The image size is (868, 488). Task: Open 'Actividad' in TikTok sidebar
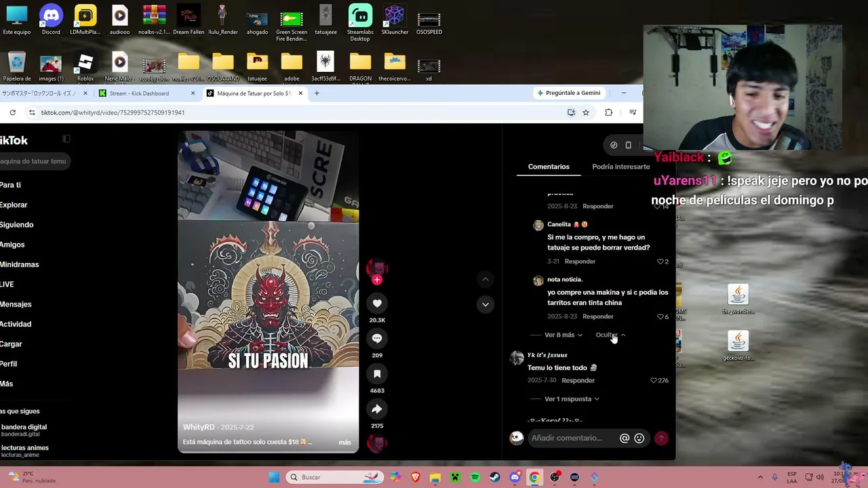coord(16,324)
